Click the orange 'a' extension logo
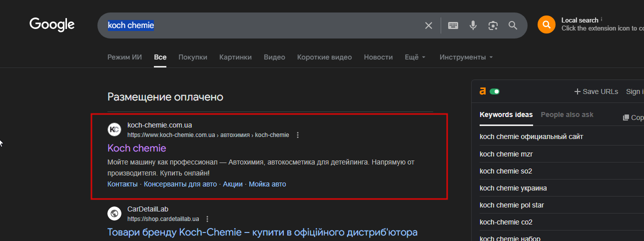 [483, 91]
